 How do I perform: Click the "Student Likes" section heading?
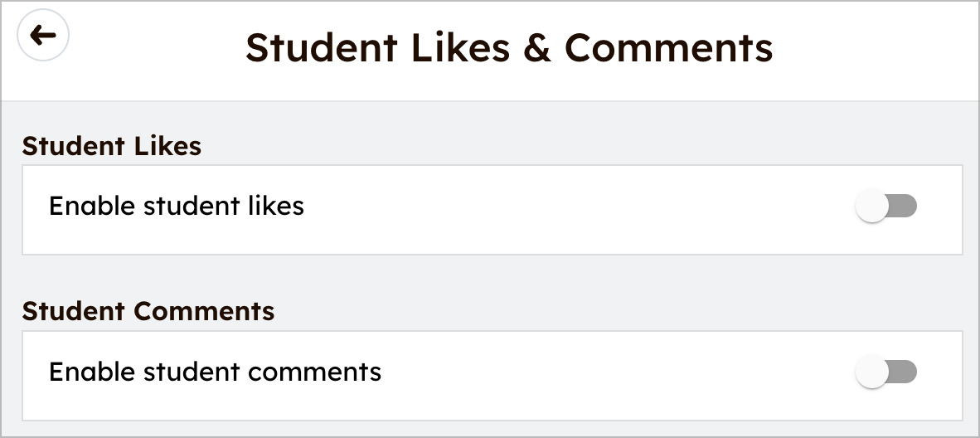(112, 146)
